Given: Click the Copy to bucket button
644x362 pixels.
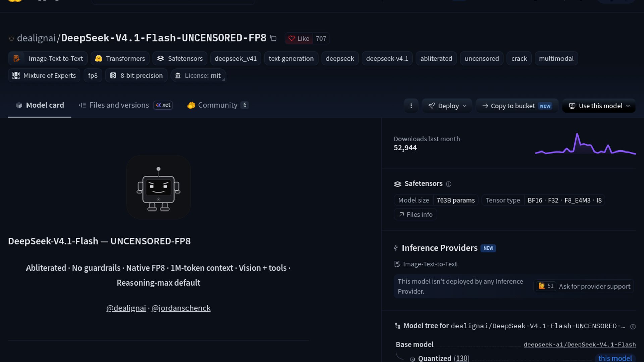Looking at the screenshot, I should click(517, 106).
